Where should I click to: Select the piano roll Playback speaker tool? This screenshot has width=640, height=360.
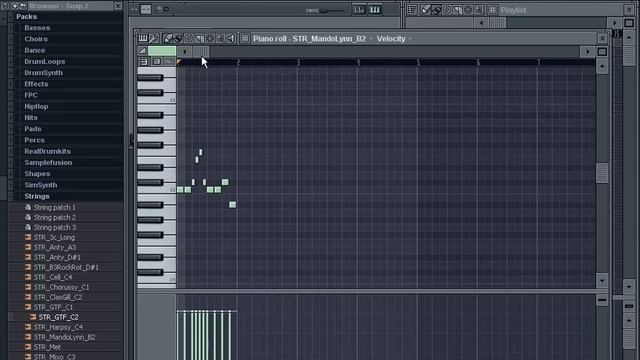231,38
